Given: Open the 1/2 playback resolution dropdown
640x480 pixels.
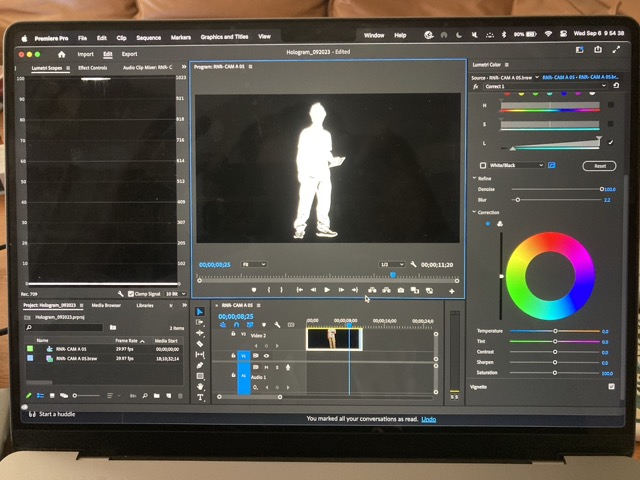Looking at the screenshot, I should click(x=391, y=265).
